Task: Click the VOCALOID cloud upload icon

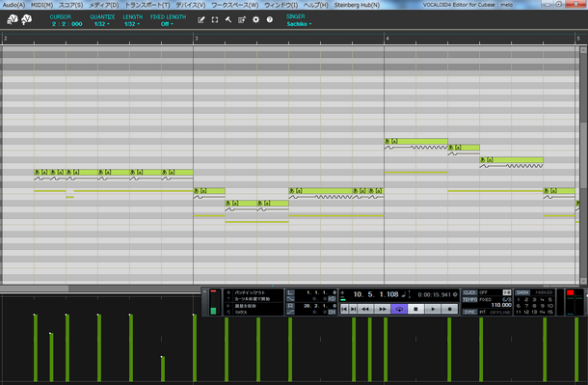Action: pos(27,19)
